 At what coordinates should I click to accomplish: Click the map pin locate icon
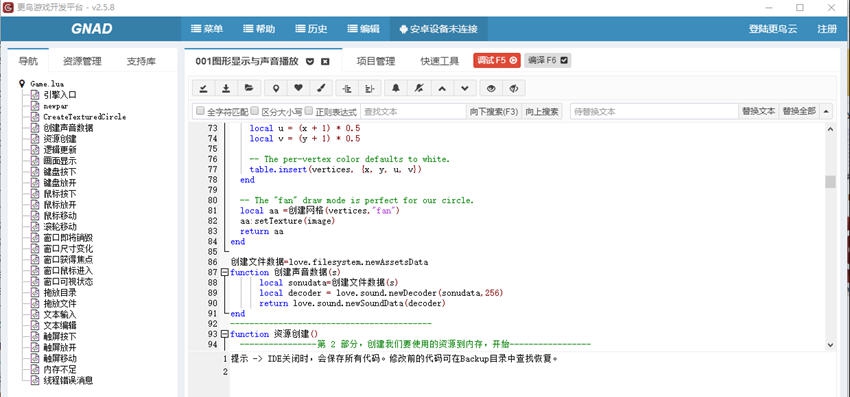276,88
